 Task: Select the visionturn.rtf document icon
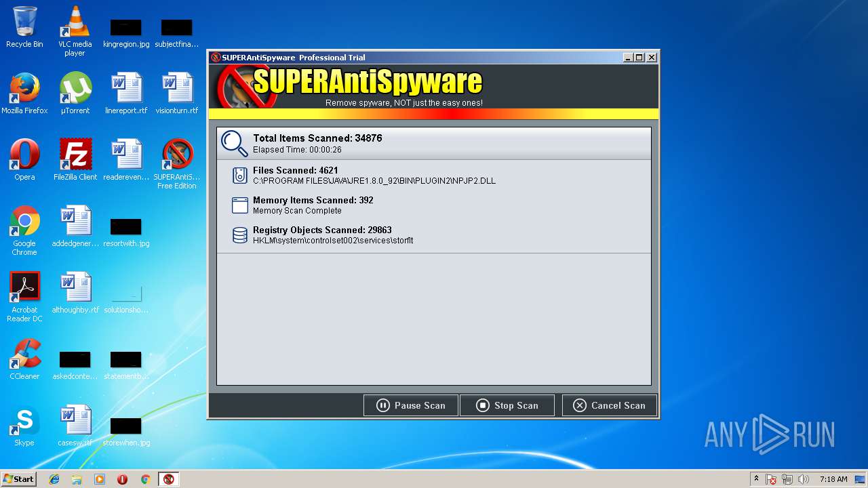coord(176,94)
